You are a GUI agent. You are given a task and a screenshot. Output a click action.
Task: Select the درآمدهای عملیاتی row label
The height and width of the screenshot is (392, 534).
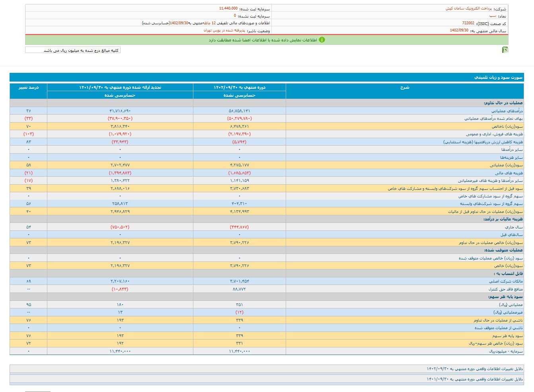click(507, 111)
